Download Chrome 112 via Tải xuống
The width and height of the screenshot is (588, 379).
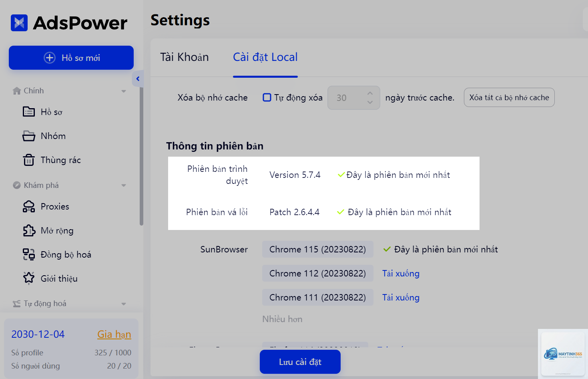point(401,274)
